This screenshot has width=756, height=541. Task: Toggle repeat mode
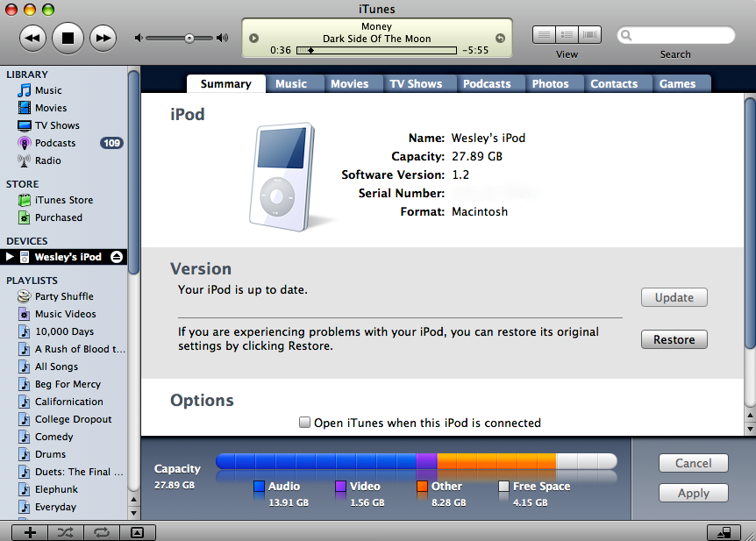(102, 532)
